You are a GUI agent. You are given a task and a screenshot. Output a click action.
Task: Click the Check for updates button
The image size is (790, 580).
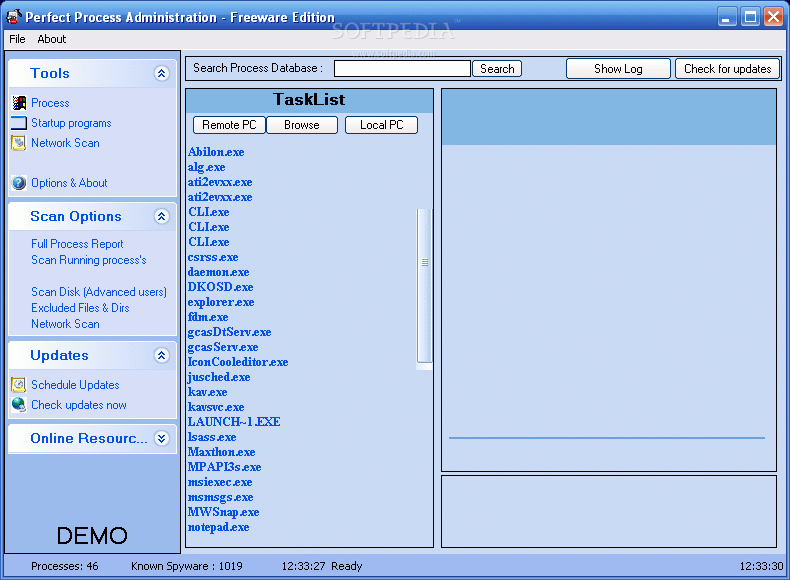pos(728,69)
